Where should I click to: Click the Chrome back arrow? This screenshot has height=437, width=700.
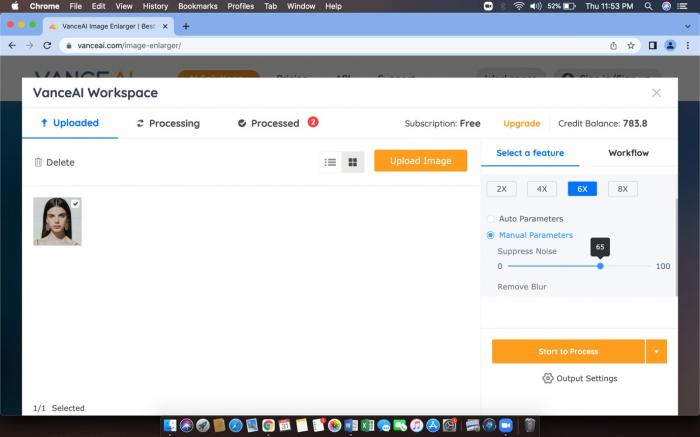12,46
